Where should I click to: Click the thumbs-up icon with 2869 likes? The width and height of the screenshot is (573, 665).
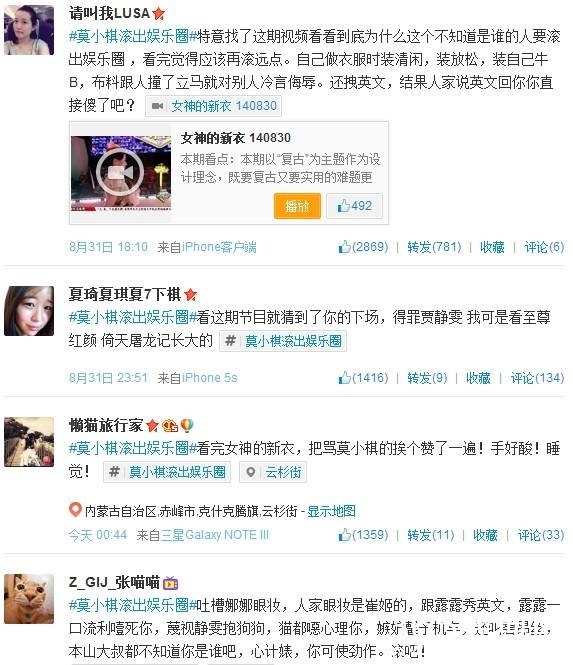[344, 246]
